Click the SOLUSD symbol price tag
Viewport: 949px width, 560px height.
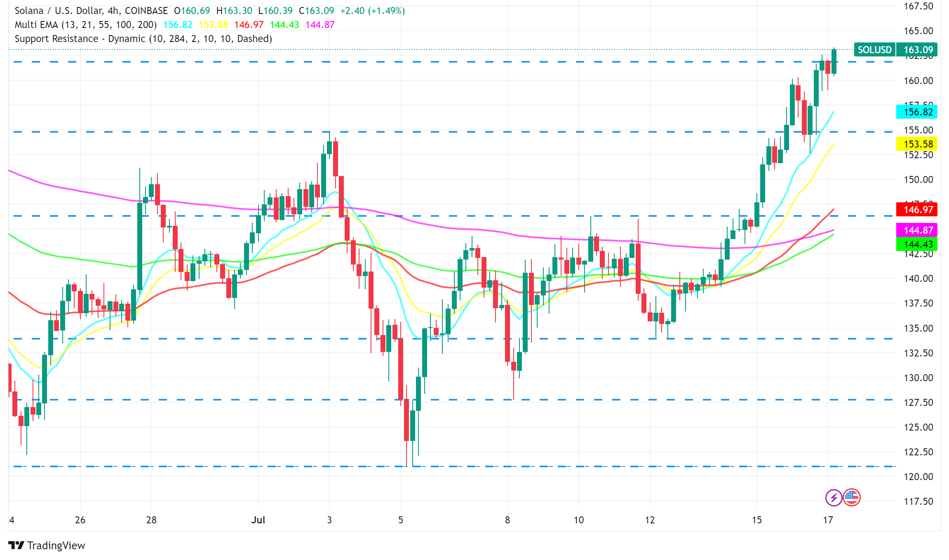[x=874, y=50]
